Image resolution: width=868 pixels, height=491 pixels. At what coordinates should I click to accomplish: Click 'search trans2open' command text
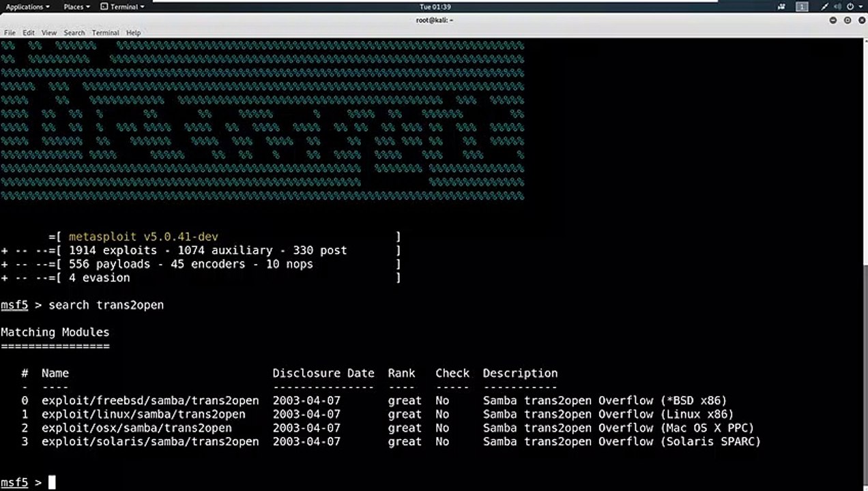(x=106, y=305)
